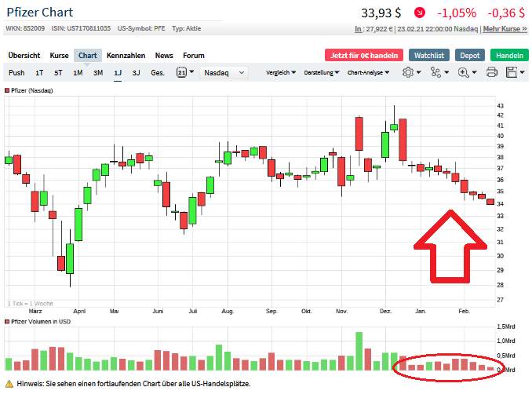Click Jetzt für 0€ handeln button
532x398 pixels.
(364, 55)
